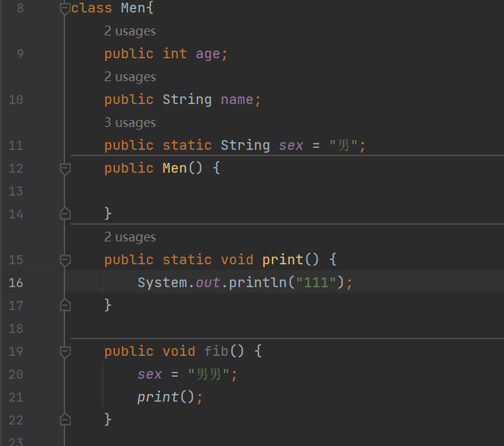Collapse the print() method fold marker
The height and width of the screenshot is (446, 504).
(x=65, y=260)
